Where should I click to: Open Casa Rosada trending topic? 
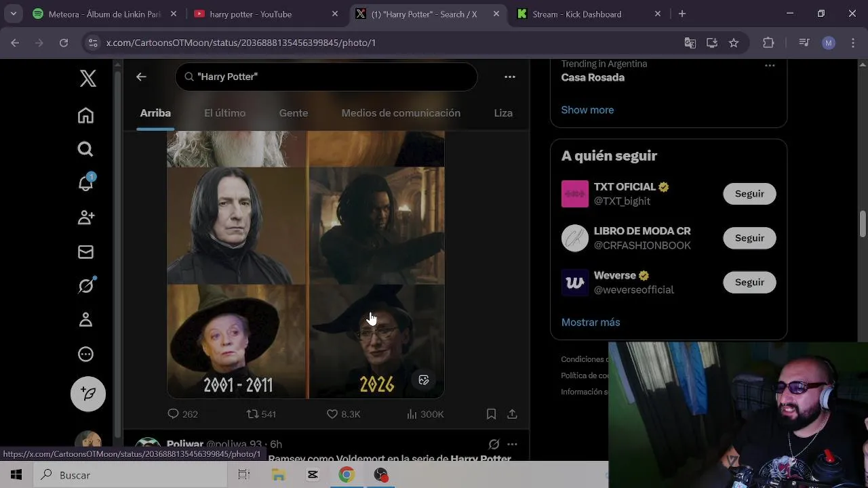pyautogui.click(x=593, y=77)
